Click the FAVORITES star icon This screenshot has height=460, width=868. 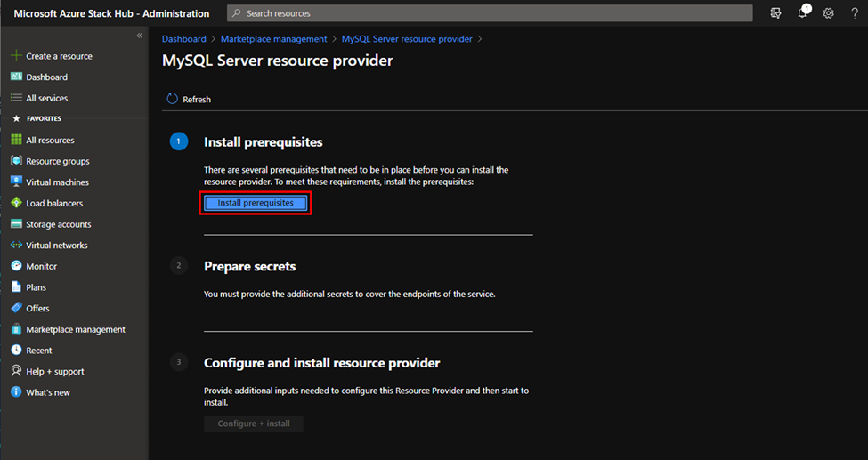coord(17,118)
